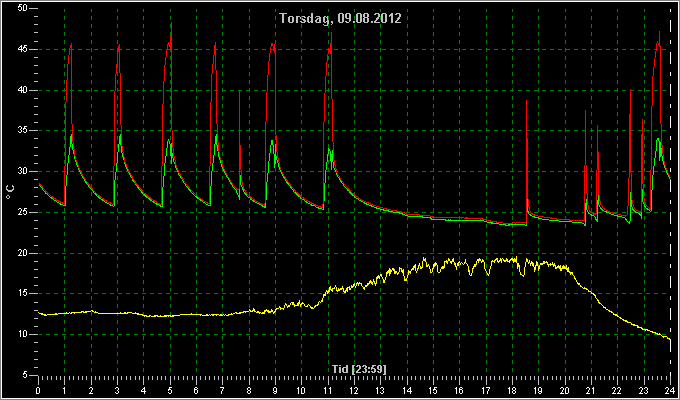Click the 20 degree axis tick label

23,253
